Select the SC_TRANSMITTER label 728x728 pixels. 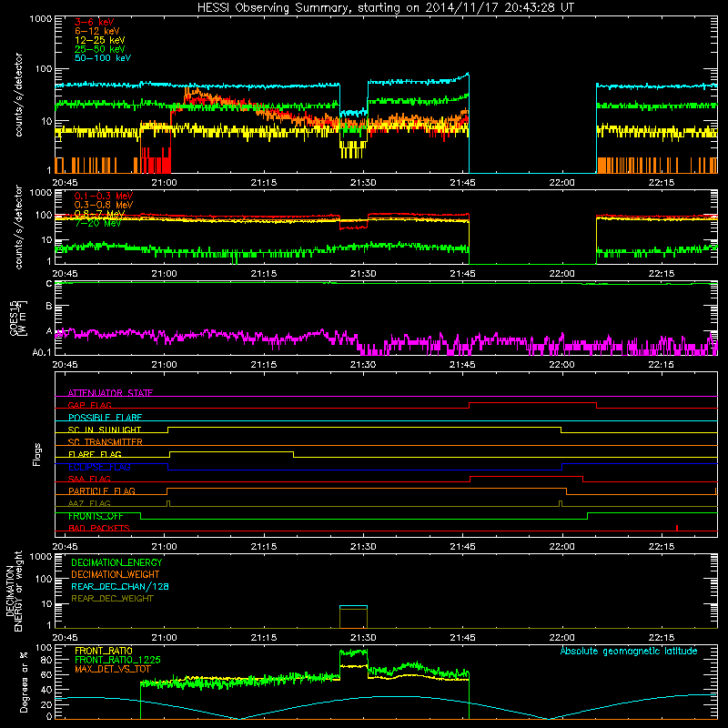click(x=106, y=441)
